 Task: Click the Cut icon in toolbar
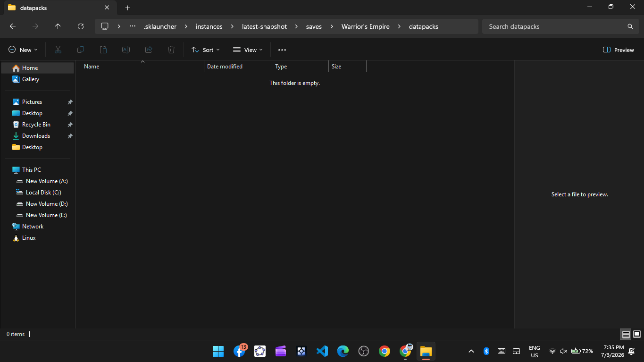[x=58, y=50]
